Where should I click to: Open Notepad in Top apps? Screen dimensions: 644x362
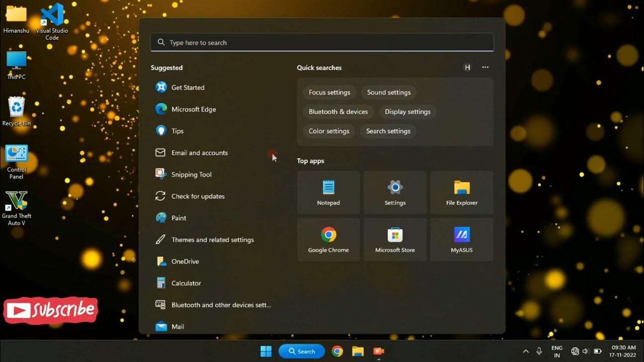pyautogui.click(x=329, y=193)
